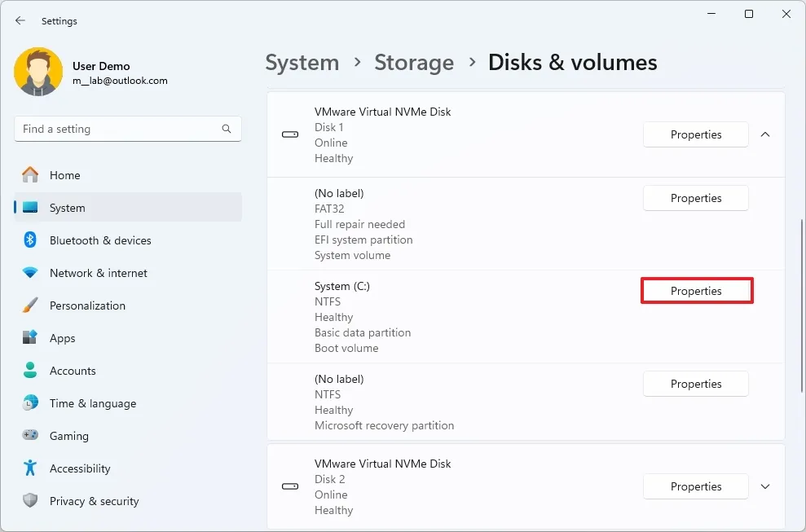806x532 pixels.
Task: Open Properties for the System (C:) volume
Action: pos(696,291)
